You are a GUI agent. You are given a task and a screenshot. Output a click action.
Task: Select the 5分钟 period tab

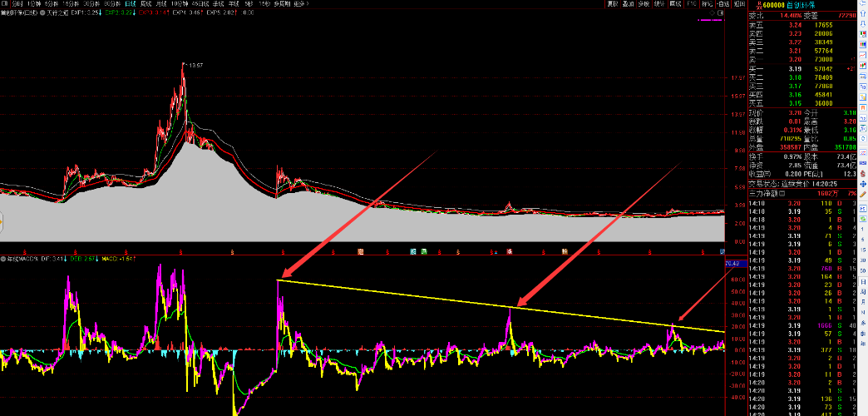click(52, 4)
